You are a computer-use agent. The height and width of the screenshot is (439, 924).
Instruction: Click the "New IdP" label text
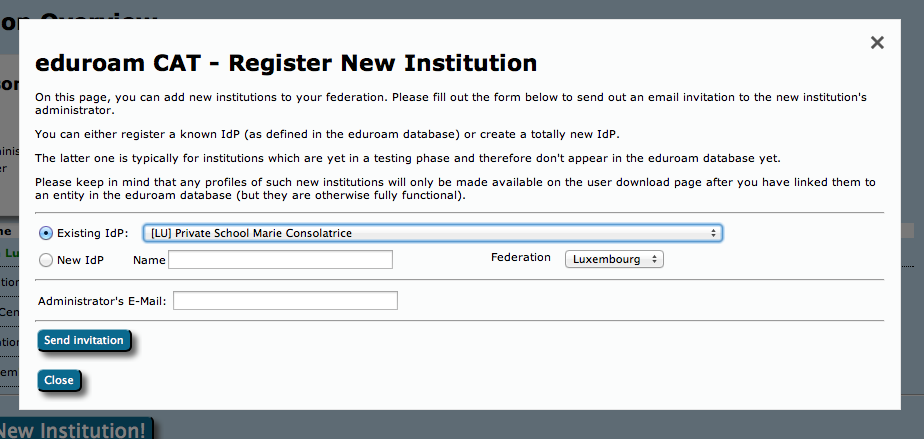(x=81, y=260)
